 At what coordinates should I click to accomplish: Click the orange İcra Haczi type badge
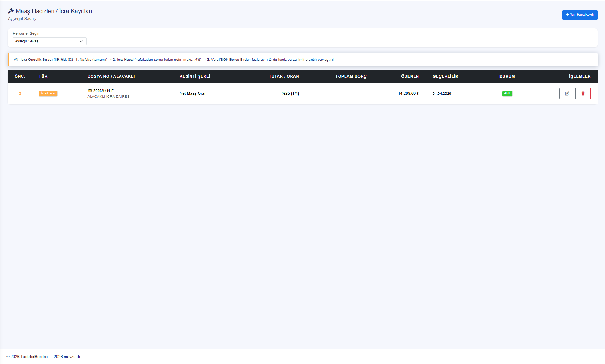(x=48, y=93)
